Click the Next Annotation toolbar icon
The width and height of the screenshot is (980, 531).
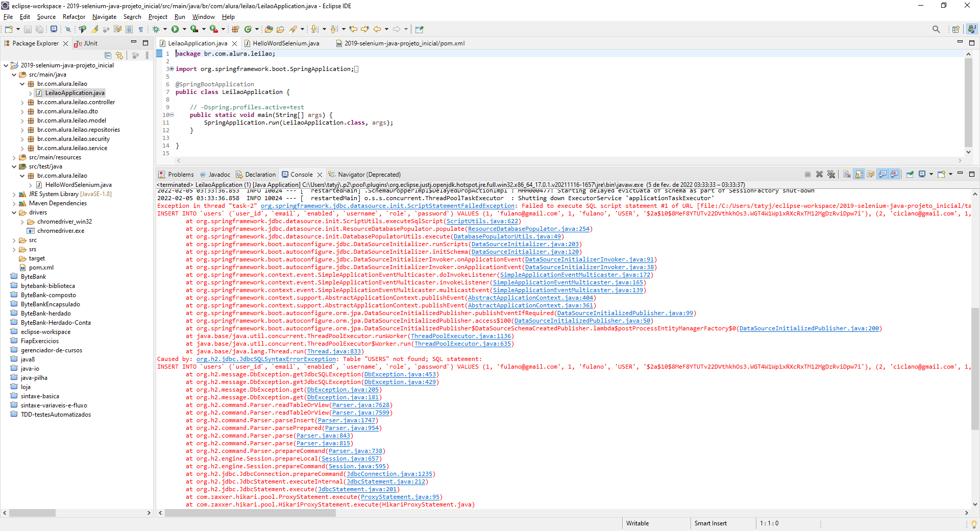(x=315, y=29)
